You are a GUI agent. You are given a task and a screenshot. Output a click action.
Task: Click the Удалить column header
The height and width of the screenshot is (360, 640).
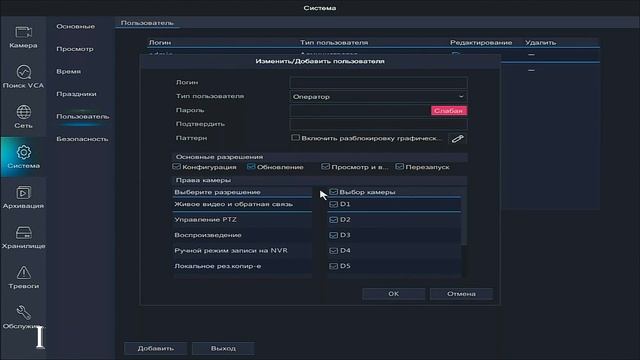(540, 42)
